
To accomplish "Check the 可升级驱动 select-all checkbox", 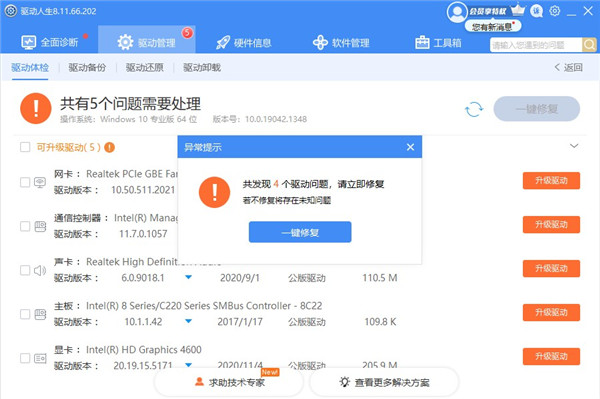I will click(x=25, y=147).
